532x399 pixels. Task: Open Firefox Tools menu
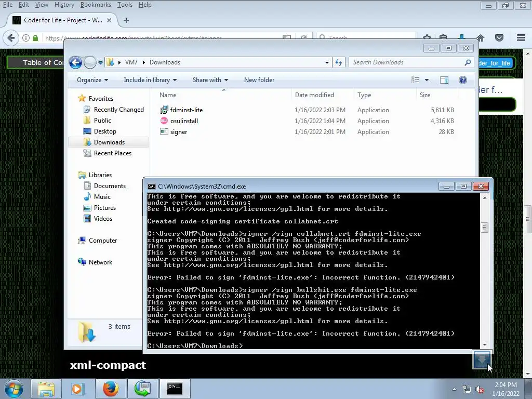click(125, 5)
